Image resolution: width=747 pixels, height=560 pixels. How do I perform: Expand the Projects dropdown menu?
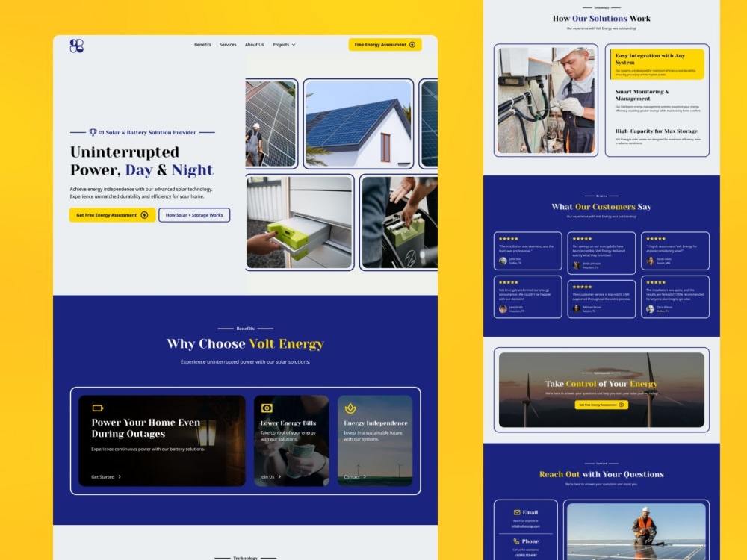click(x=284, y=45)
